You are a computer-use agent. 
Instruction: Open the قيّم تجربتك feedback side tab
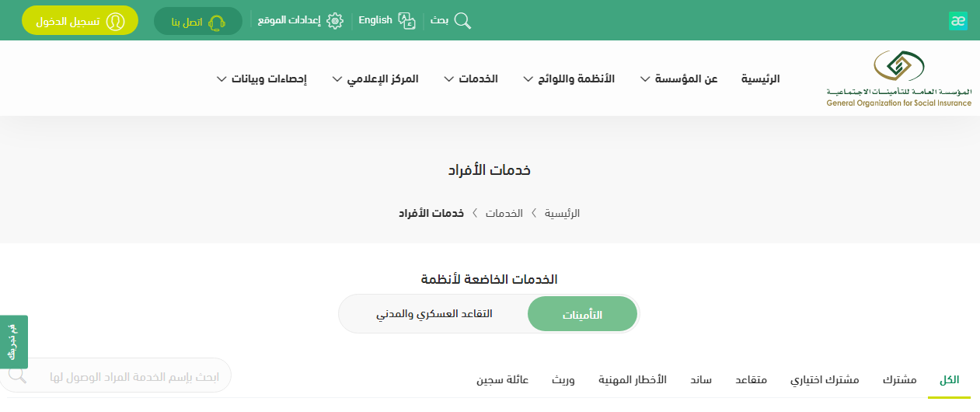(13, 342)
